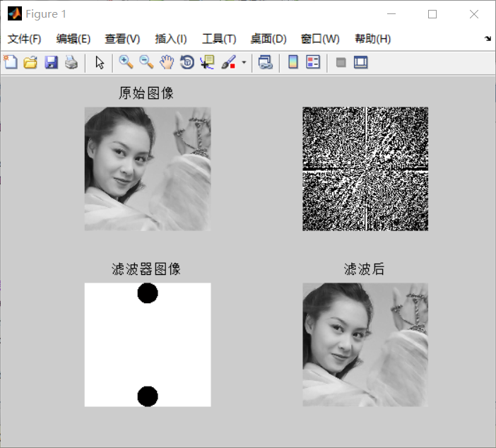The width and height of the screenshot is (496, 448).
Task: Enable the Rotate 3D tool
Action: click(x=187, y=62)
